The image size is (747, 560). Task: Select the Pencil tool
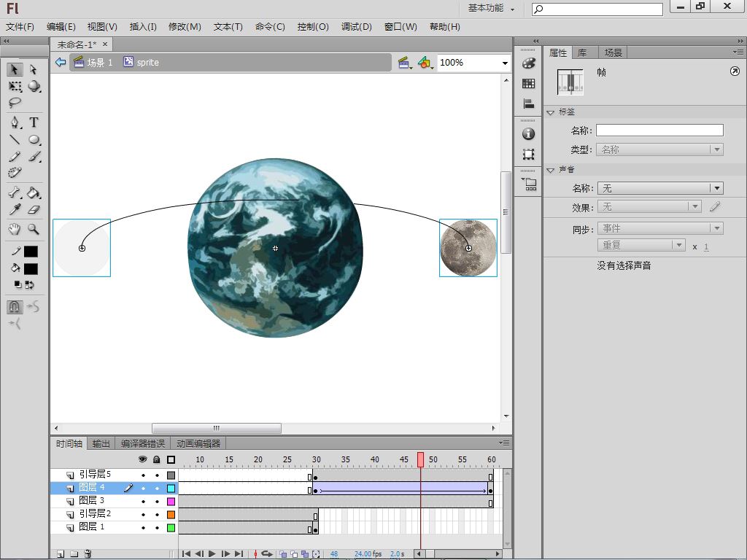click(15, 156)
